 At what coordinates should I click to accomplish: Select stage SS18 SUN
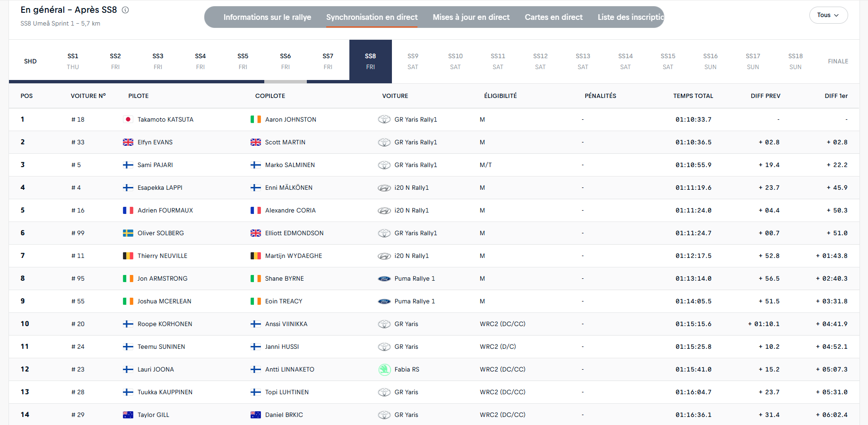pos(796,61)
